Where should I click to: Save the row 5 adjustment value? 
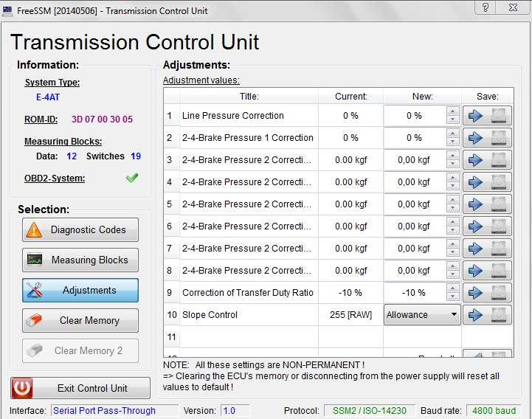487,204
